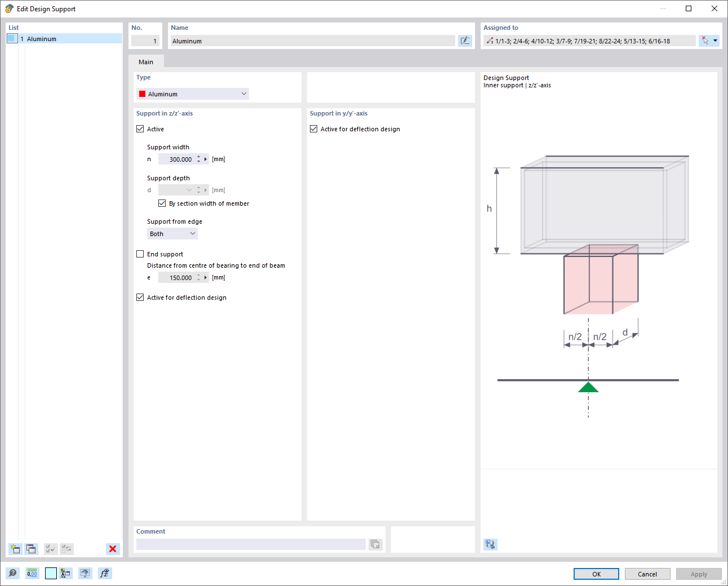Open the Type dropdown showing Aluminum
This screenshot has width=728, height=586.
click(x=192, y=94)
